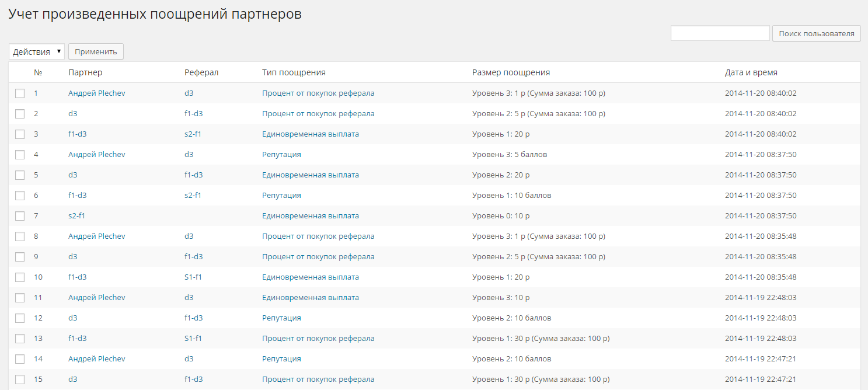
Task: Open partner Андрей Plechev in row 4
Action: tap(96, 155)
